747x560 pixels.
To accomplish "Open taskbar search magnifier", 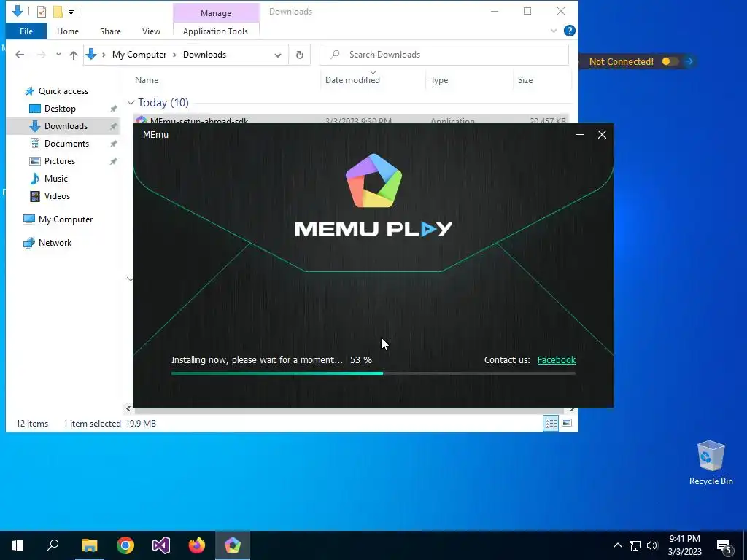I will click(x=53, y=545).
